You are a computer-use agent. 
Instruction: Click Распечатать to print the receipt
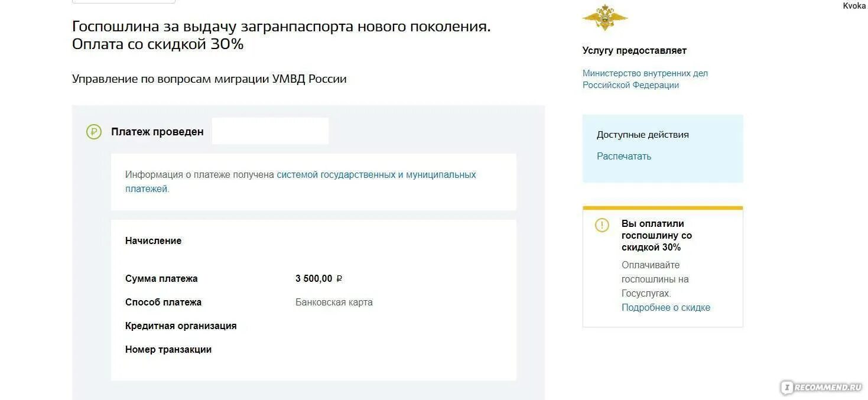pos(624,156)
